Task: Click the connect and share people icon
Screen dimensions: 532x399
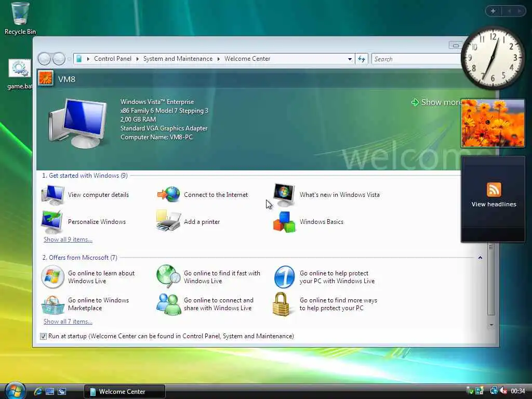Action: [x=169, y=304]
